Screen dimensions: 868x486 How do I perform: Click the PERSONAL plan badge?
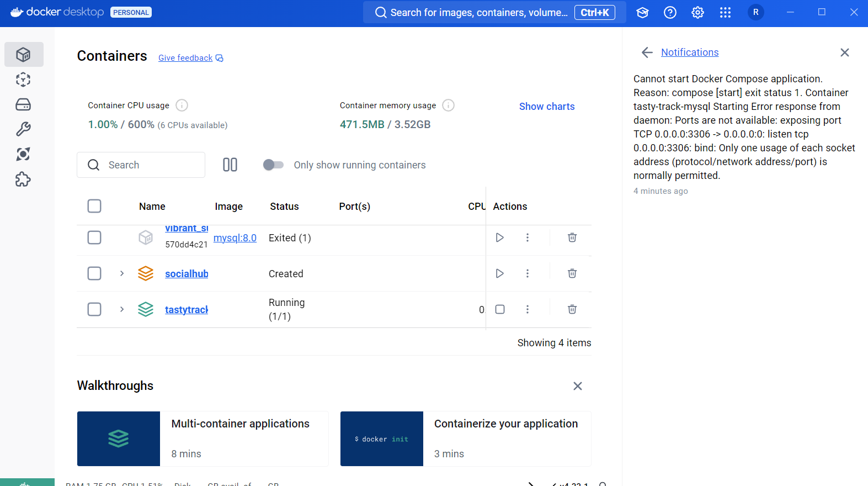[131, 12]
